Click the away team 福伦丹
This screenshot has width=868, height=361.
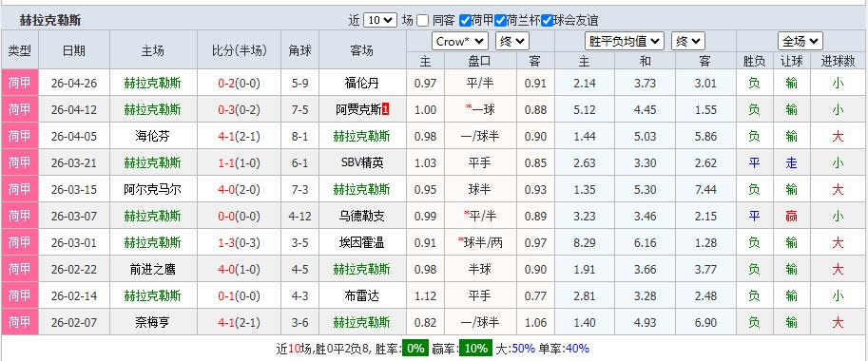pos(361,84)
